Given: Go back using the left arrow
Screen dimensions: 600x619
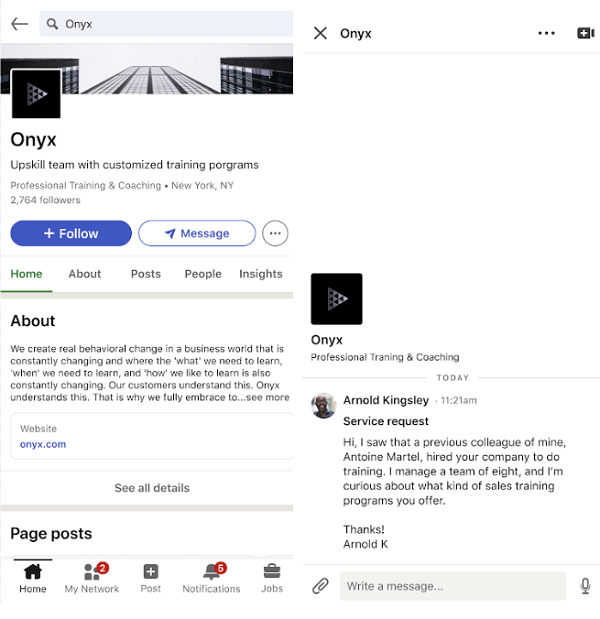Looking at the screenshot, I should [x=19, y=24].
